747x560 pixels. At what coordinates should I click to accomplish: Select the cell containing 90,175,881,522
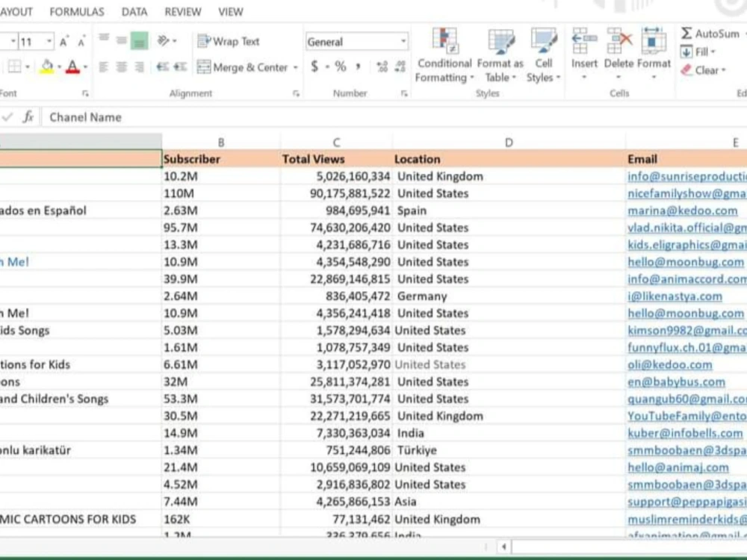point(336,193)
